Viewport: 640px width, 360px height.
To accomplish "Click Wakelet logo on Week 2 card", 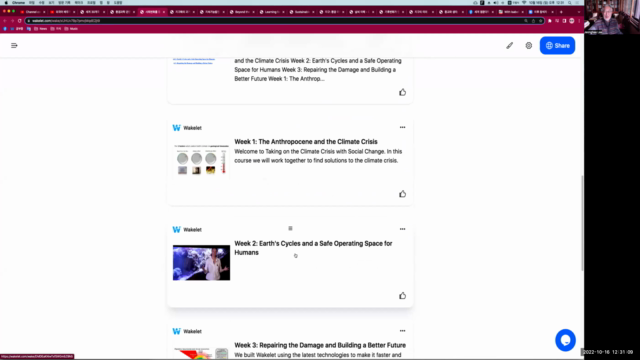I will (176, 229).
